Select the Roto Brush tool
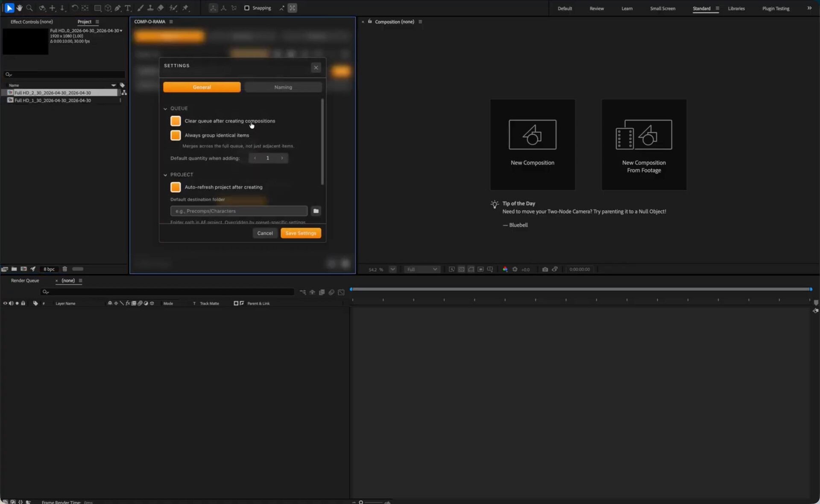820x504 pixels. tap(173, 8)
